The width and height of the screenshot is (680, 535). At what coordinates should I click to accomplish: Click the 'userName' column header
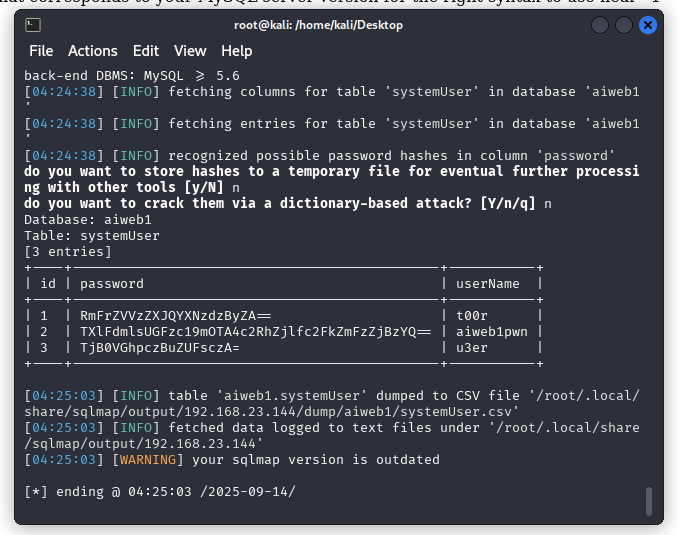tap(487, 284)
